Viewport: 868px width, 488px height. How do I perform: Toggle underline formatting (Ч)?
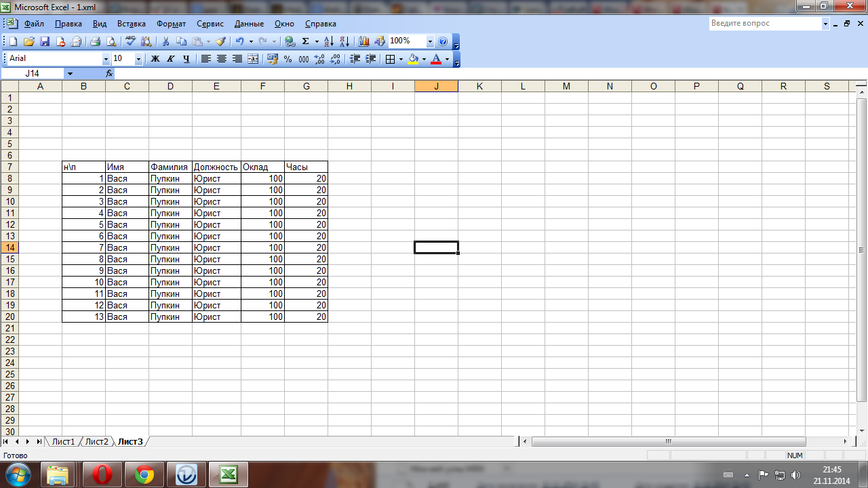click(186, 59)
